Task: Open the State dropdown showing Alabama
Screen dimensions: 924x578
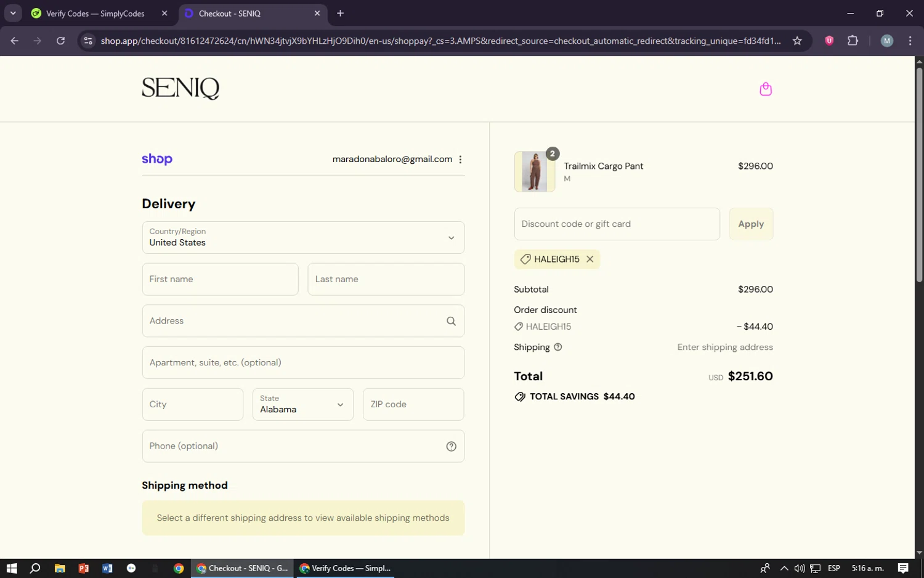Action: pos(303,404)
